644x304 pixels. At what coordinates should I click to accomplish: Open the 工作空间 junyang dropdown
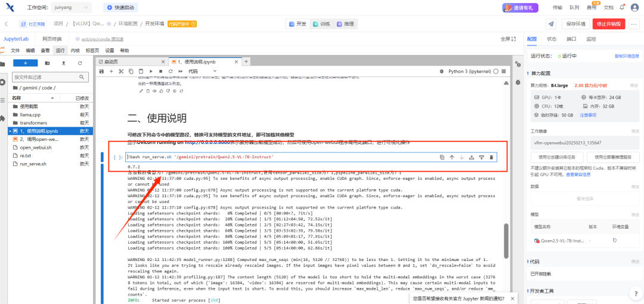tap(72, 7)
